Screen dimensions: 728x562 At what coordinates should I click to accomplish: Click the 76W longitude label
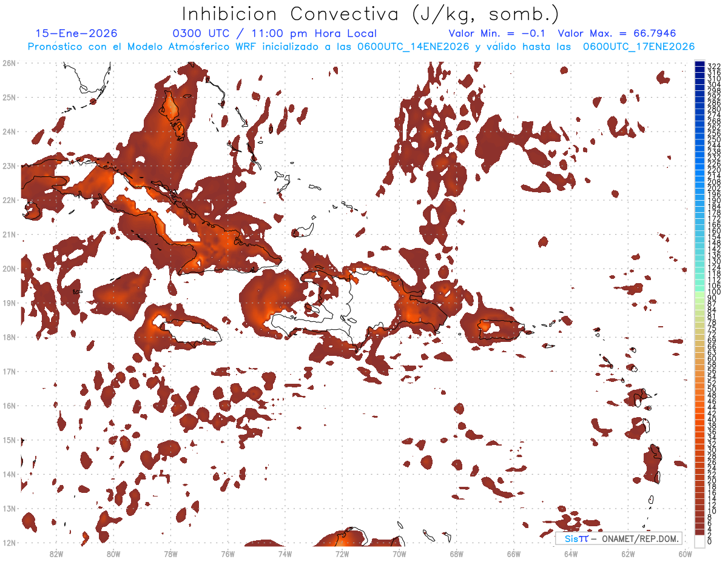[x=227, y=554]
